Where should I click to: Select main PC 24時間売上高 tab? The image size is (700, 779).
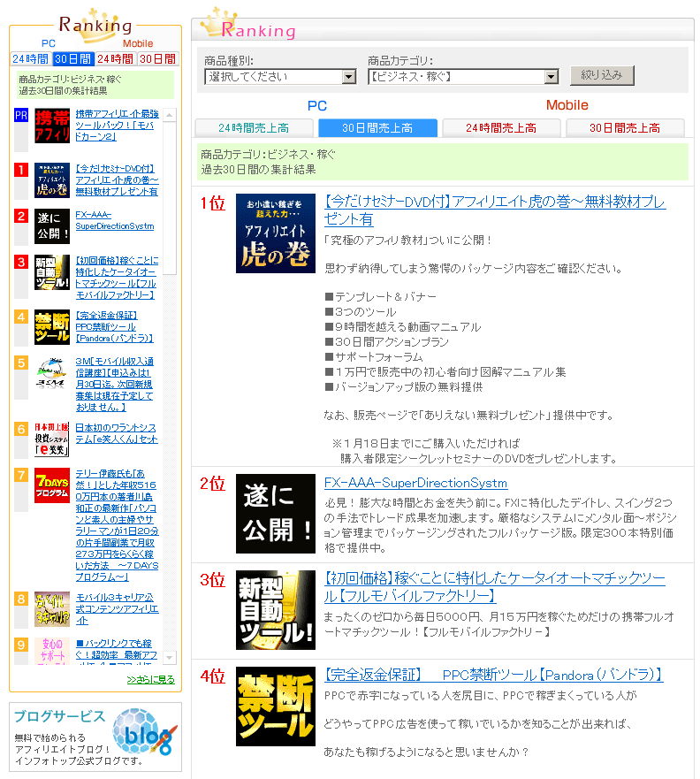[x=254, y=127]
